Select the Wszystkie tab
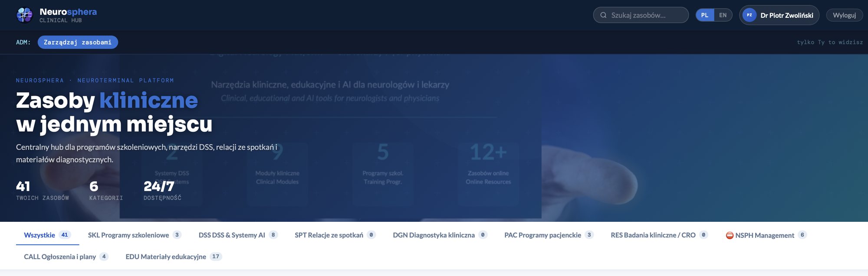 point(47,235)
